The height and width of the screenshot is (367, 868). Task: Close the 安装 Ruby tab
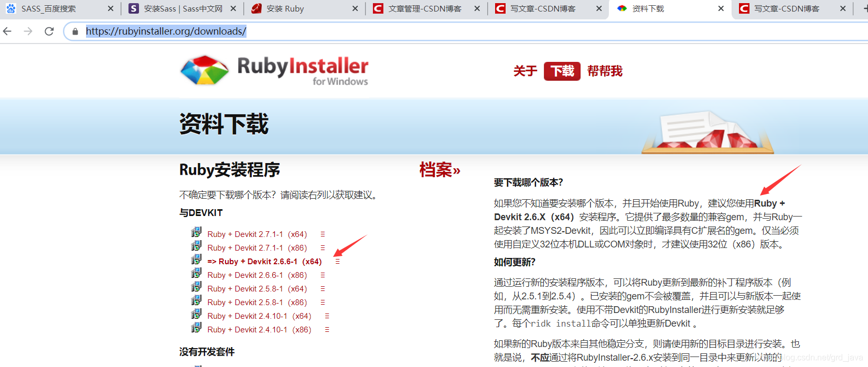coord(355,9)
